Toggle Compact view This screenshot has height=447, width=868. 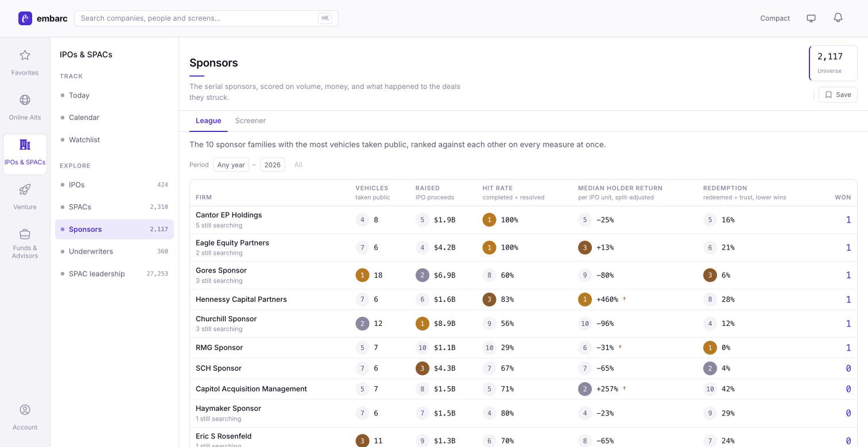coord(775,18)
